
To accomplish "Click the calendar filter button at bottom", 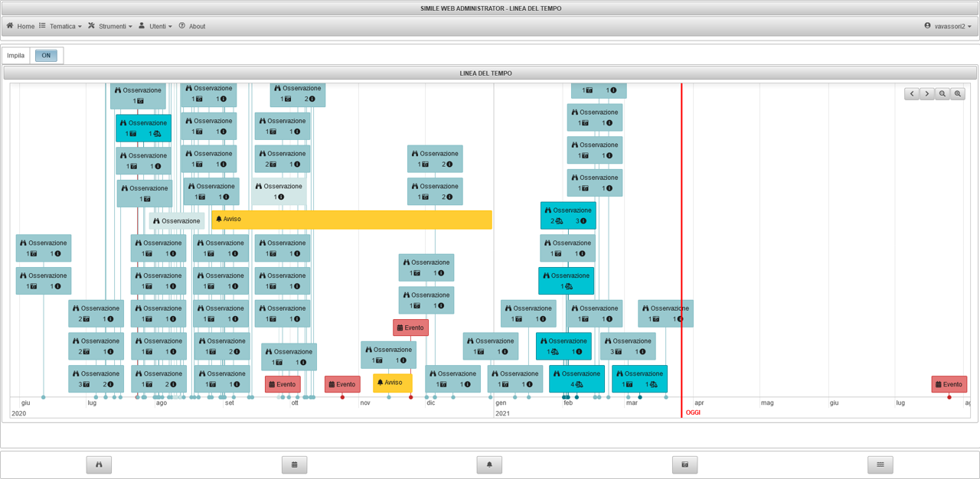I will point(294,464).
